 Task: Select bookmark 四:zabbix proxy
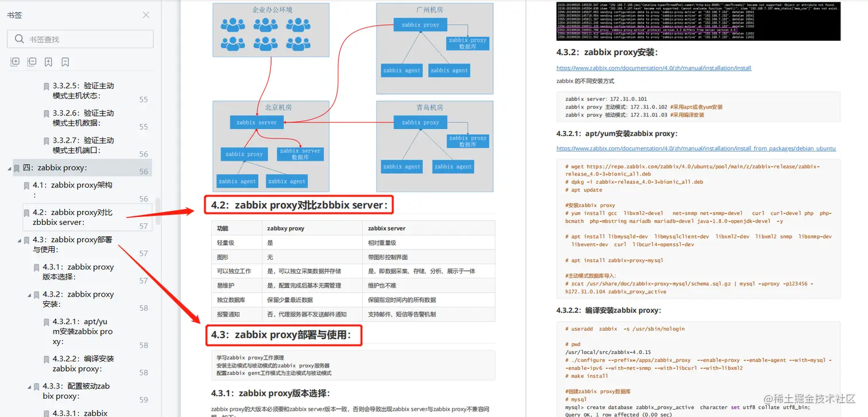point(55,168)
